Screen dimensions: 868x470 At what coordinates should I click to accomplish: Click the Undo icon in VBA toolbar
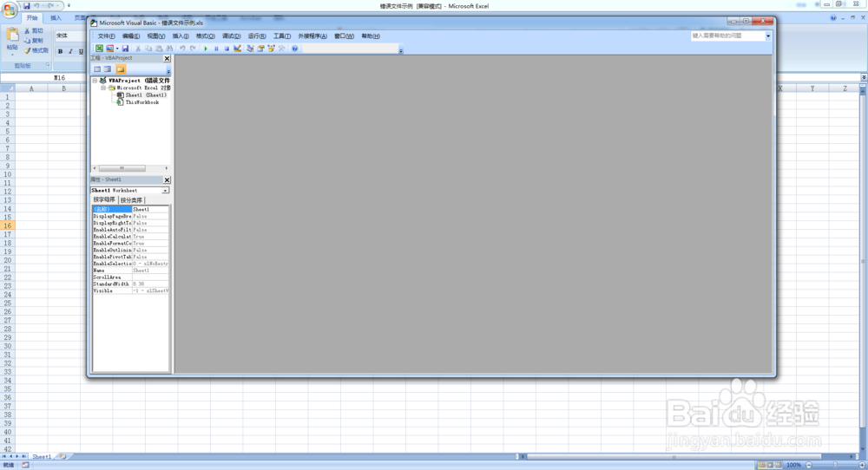(x=182, y=49)
